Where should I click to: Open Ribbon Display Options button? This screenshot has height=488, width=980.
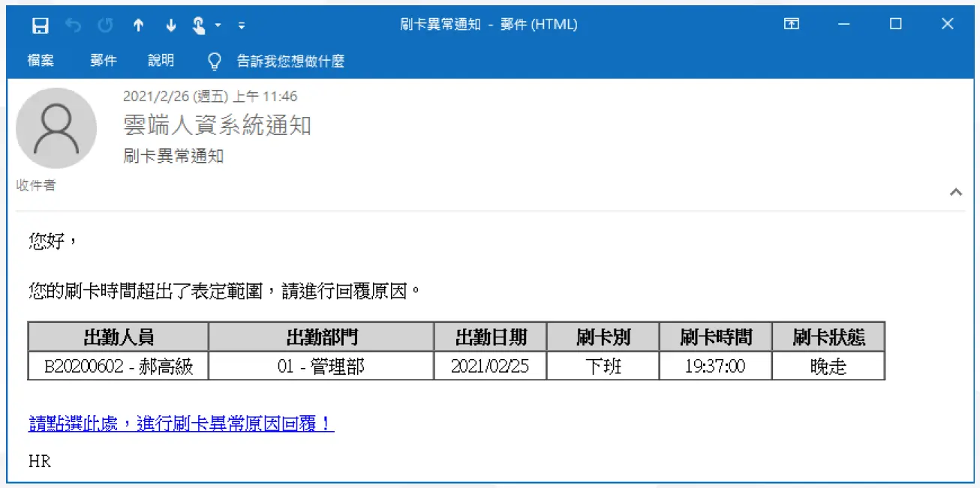pyautogui.click(x=792, y=24)
